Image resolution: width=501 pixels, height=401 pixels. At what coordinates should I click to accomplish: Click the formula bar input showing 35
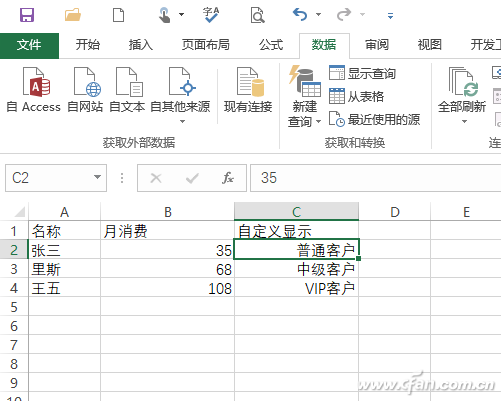(x=375, y=178)
